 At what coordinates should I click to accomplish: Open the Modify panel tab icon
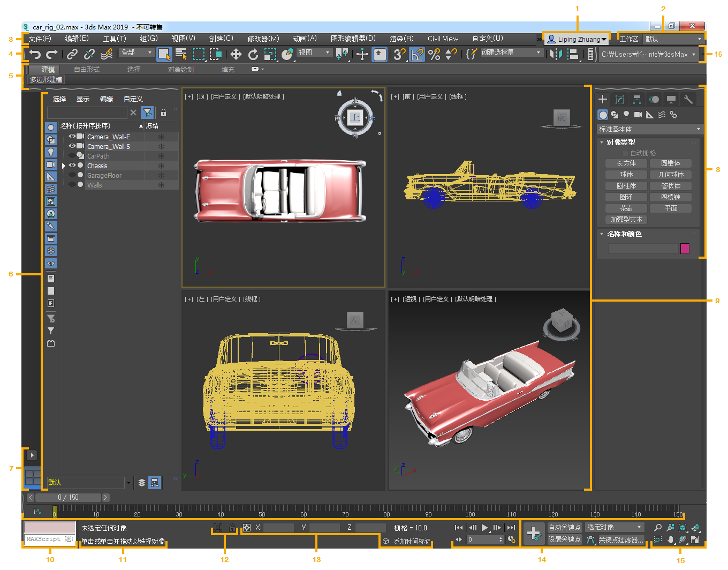click(620, 99)
